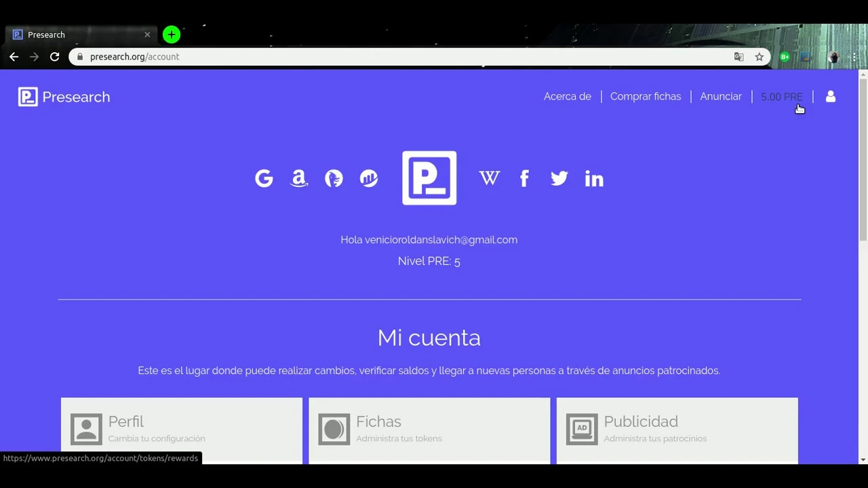
Task: Click the green B+ extension icon
Action: (785, 57)
